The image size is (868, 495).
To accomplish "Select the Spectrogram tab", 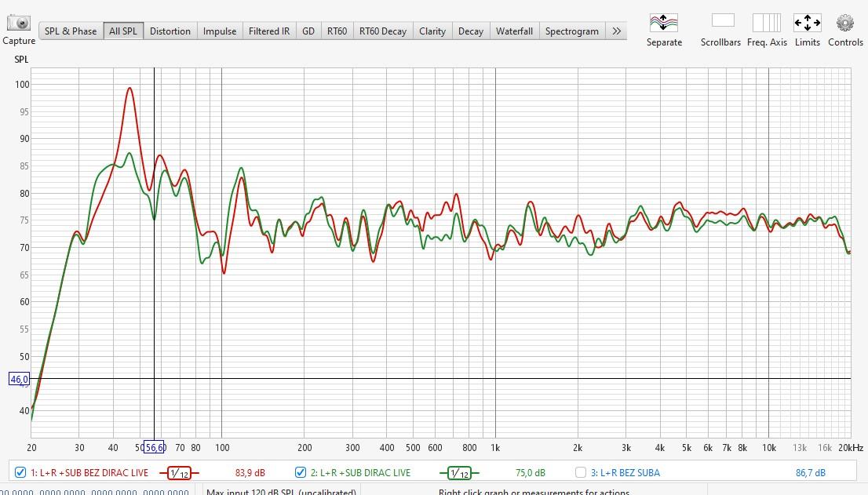I will [x=571, y=31].
